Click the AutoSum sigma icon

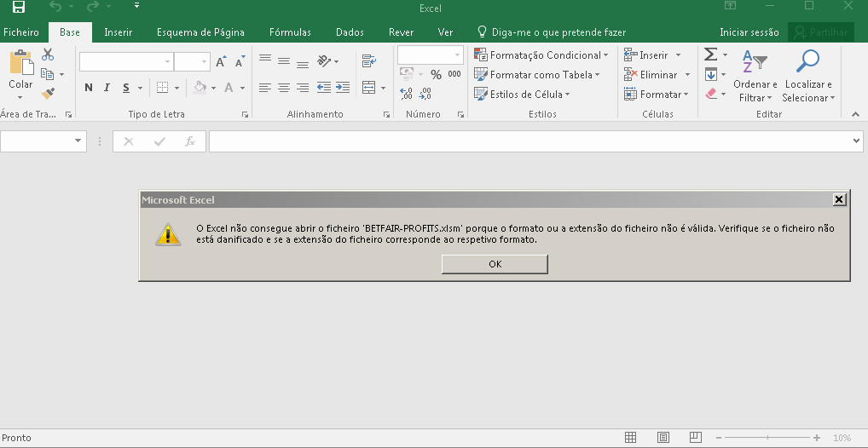[x=711, y=55]
